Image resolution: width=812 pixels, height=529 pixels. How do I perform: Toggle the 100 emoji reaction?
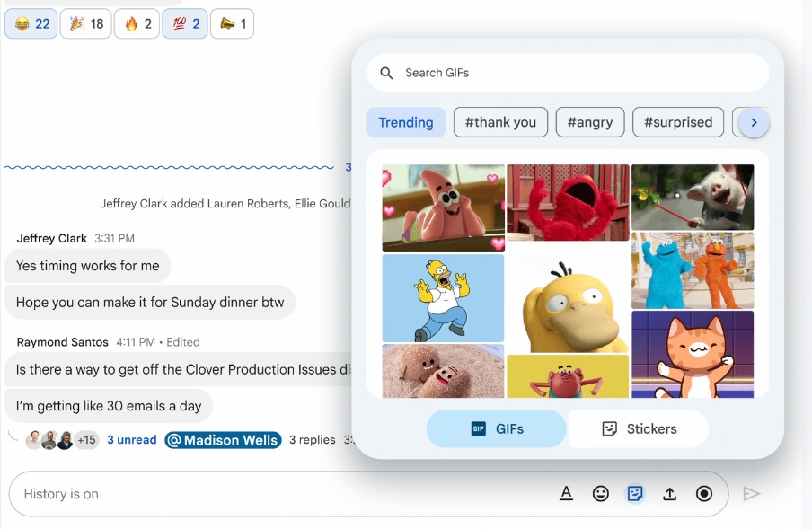(185, 24)
